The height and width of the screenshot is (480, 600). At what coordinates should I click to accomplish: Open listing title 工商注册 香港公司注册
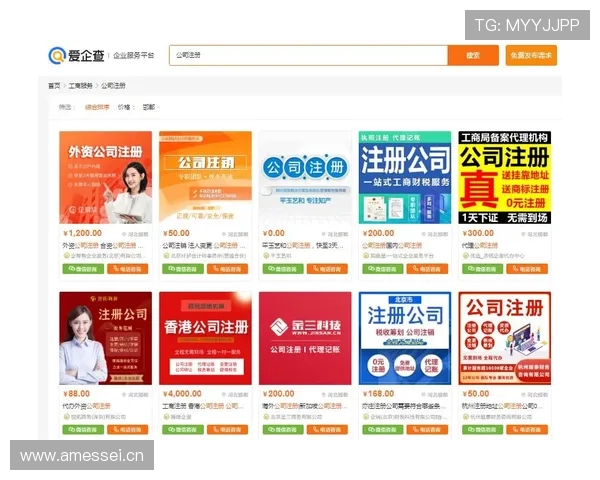click(x=203, y=406)
